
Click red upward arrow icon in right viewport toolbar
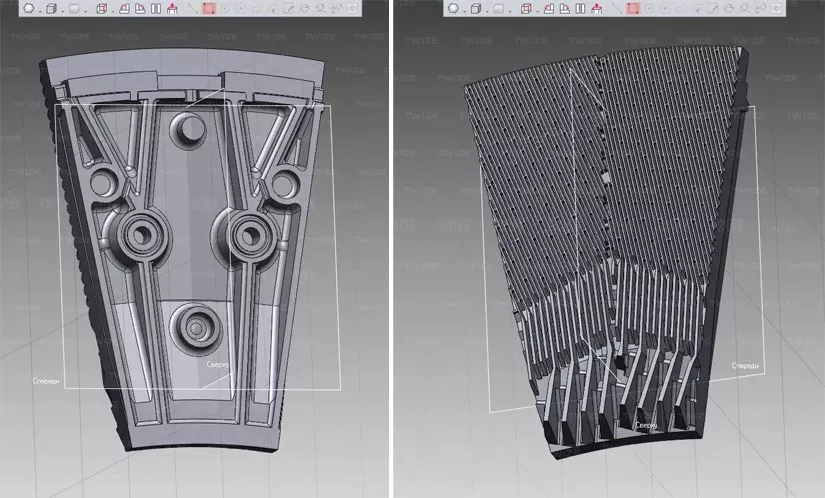point(597,8)
